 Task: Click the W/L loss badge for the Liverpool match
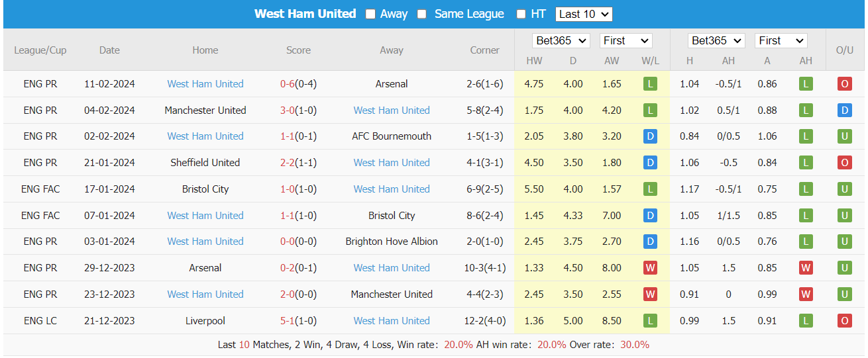[650, 321]
